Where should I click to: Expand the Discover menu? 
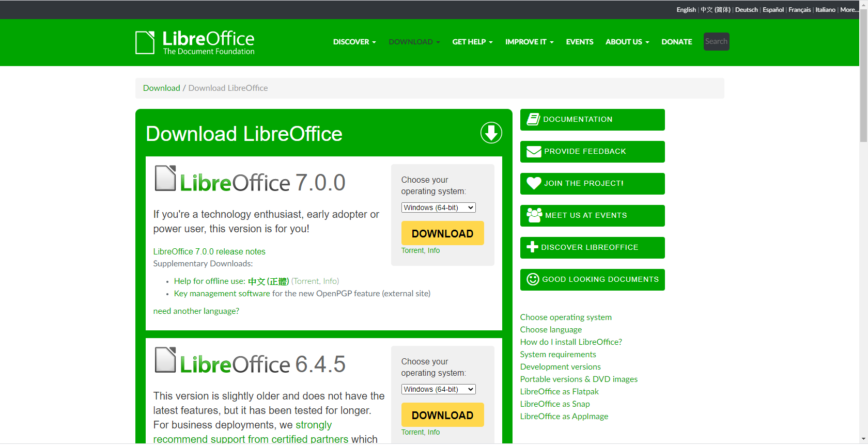point(354,42)
